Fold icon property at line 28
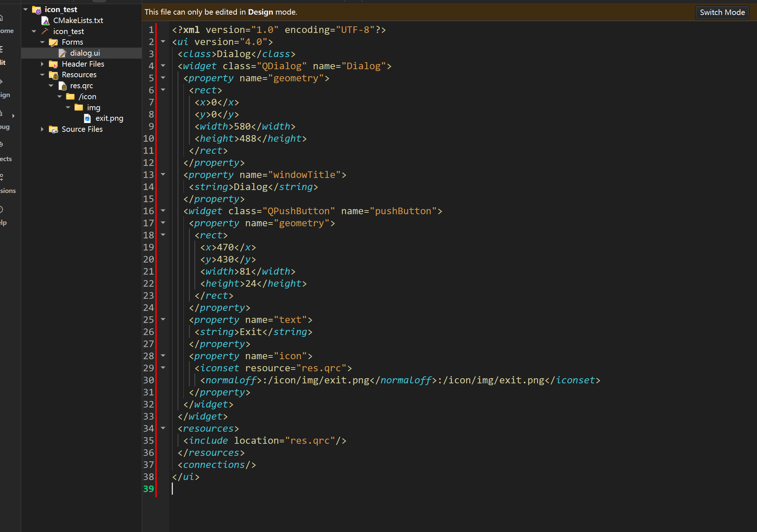This screenshot has height=532, width=757. 163,356
